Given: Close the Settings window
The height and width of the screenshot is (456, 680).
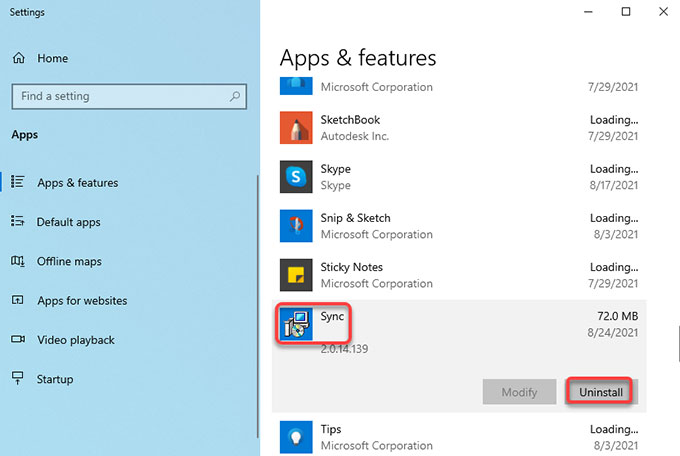Looking at the screenshot, I should pos(664,12).
